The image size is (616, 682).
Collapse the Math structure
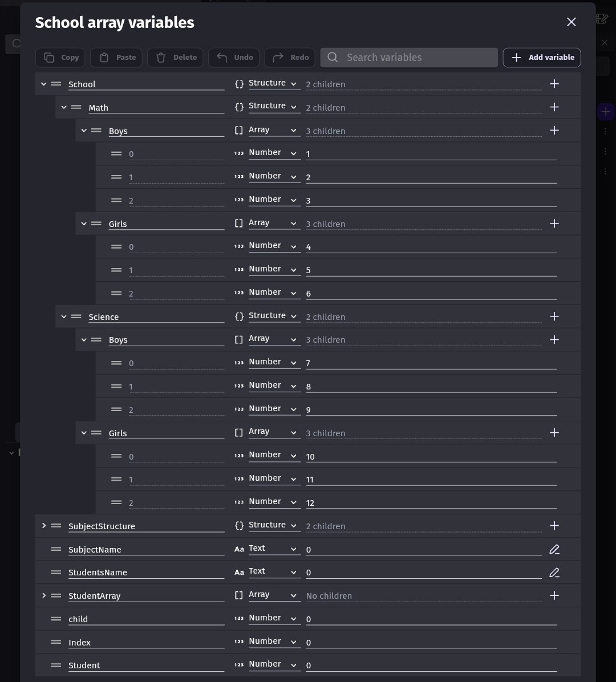[64, 107]
